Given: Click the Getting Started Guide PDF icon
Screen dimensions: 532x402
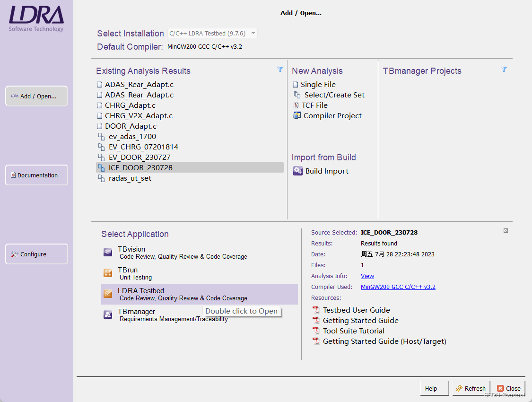Looking at the screenshot, I should click(x=316, y=320).
